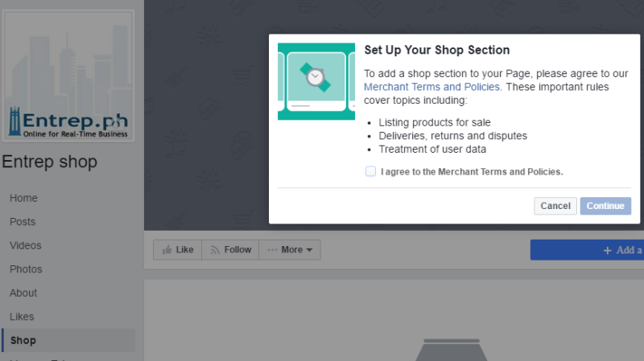Click the Cancel button in dialog
Screen dimensions: 644x361
tap(555, 206)
